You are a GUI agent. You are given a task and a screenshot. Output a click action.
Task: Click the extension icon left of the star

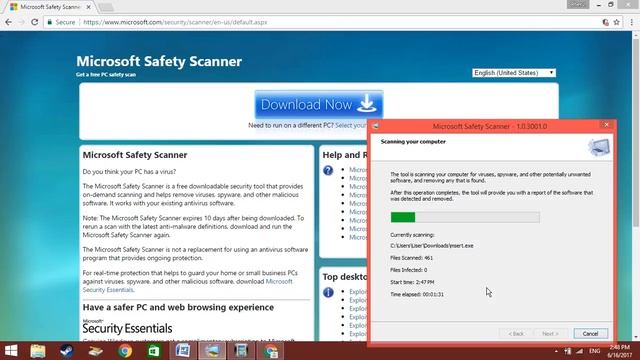tap(606, 22)
